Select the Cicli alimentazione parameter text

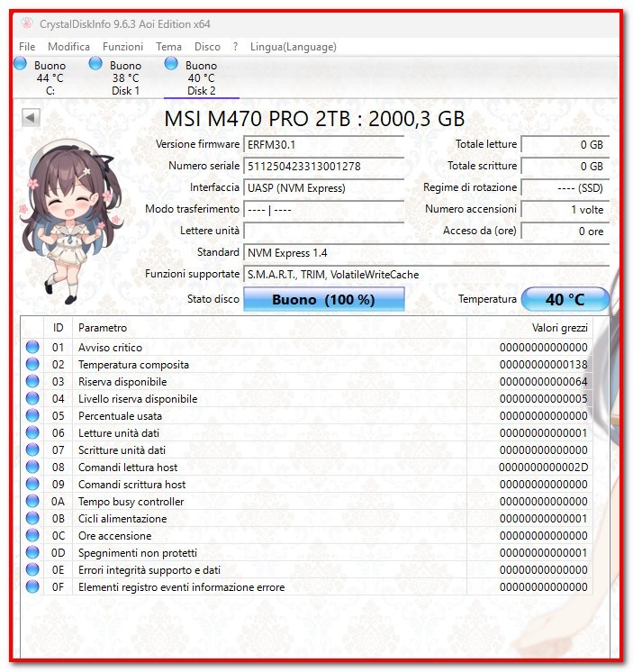122,519
